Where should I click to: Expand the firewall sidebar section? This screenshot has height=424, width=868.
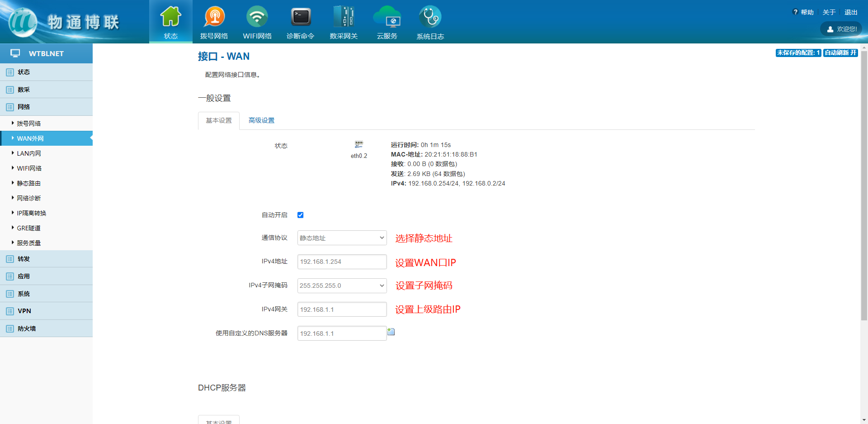tap(27, 329)
